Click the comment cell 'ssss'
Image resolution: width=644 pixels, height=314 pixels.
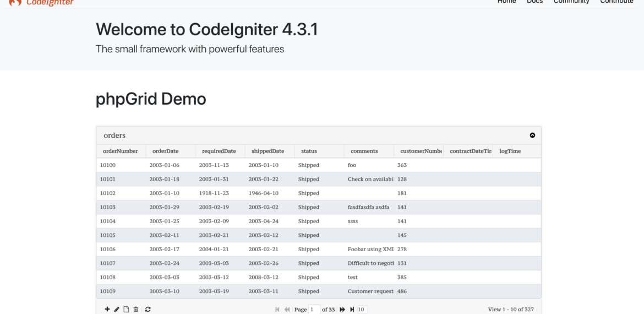pyautogui.click(x=353, y=221)
